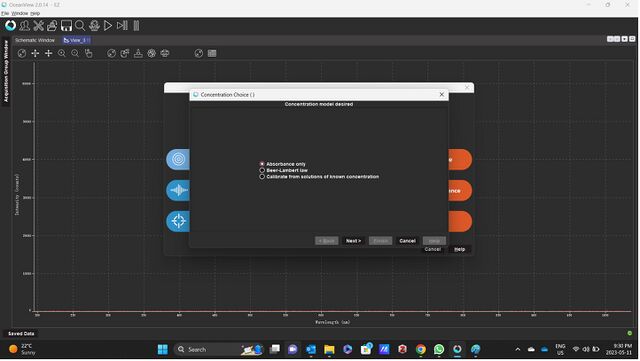Click the zoom-out magnifier on graph toolbar
Screen dimensions: 640x361
75,53
